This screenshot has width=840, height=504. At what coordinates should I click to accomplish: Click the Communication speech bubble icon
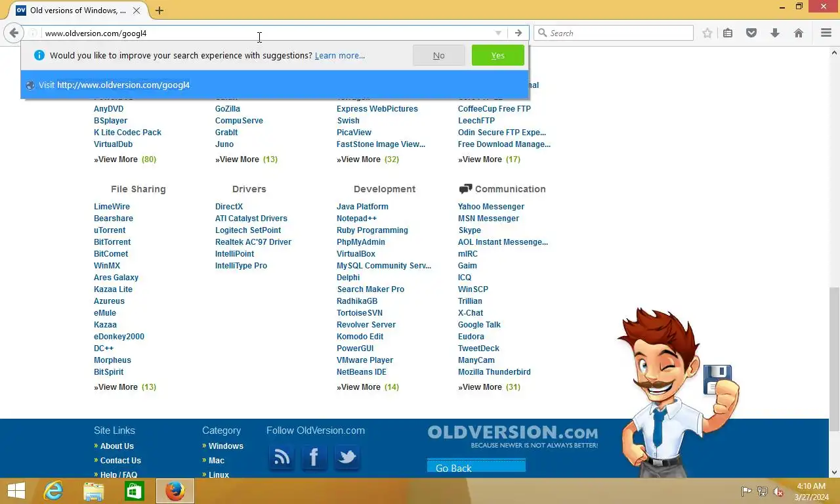465,189
